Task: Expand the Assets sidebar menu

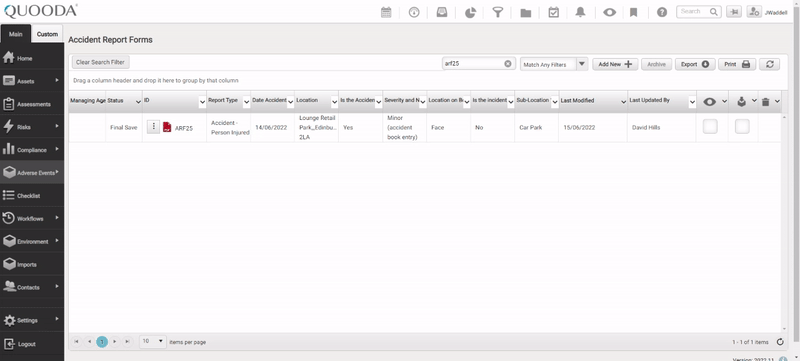Action: 32,81
